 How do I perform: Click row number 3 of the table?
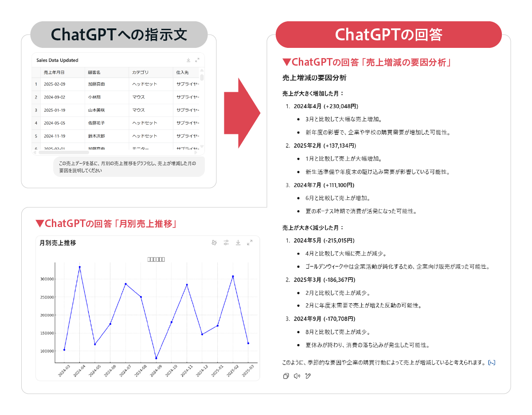tap(36, 110)
